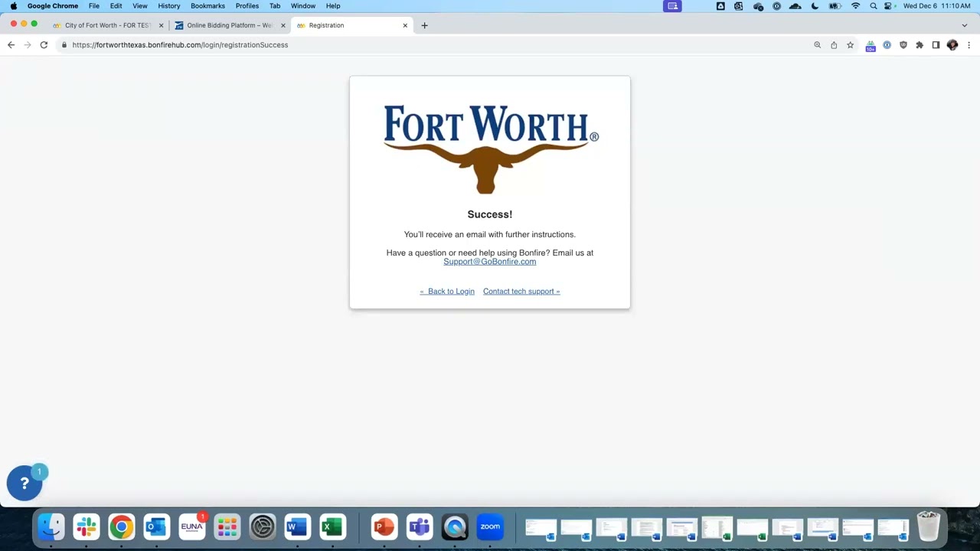Expand the tab search chevron
Screen dimensions: 980x551
tap(965, 25)
